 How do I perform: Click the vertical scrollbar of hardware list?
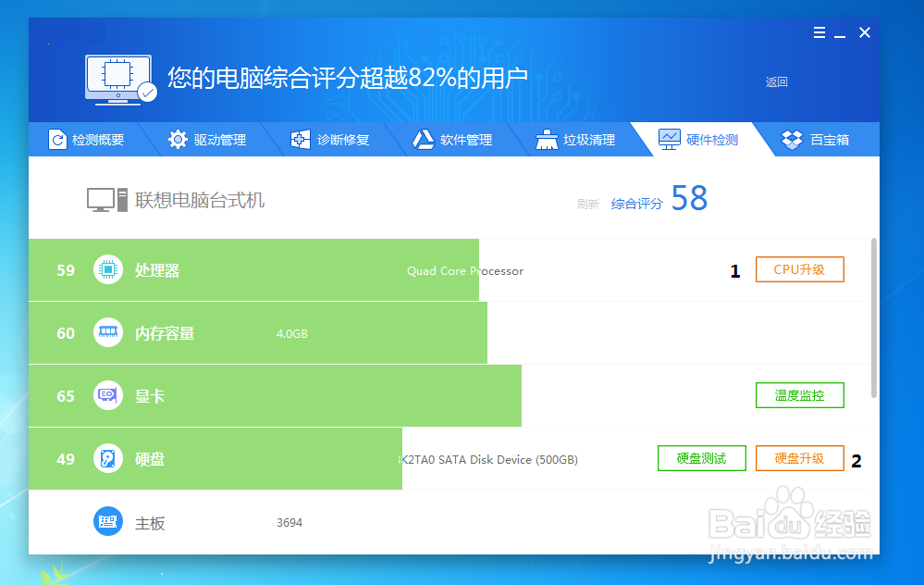[874, 318]
